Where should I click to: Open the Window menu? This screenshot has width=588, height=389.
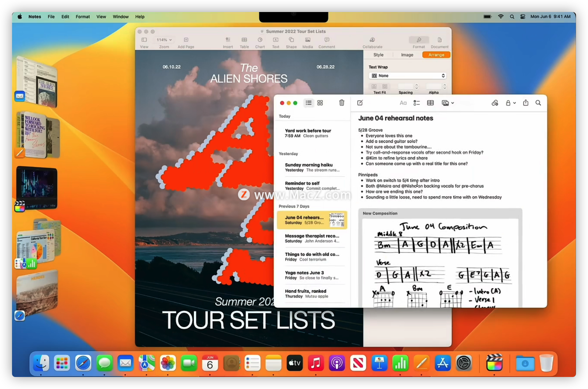(x=120, y=17)
